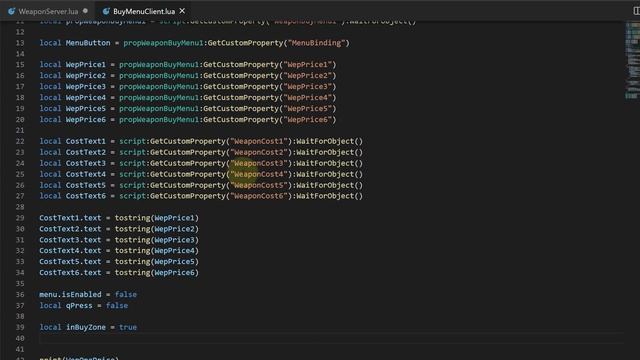
Task: Click line number 40 in the gutter
Action: tap(20, 338)
